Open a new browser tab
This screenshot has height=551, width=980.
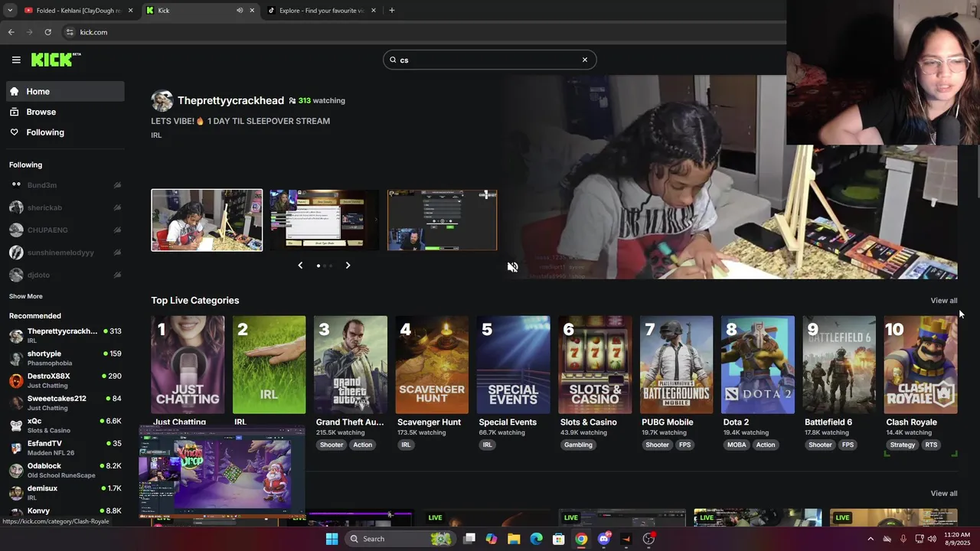[392, 11]
